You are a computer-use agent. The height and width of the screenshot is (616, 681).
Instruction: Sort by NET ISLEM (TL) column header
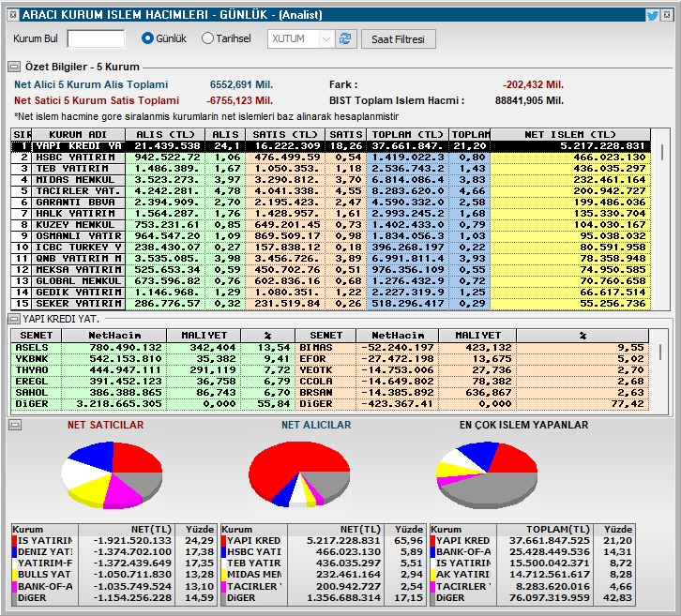tap(570, 135)
